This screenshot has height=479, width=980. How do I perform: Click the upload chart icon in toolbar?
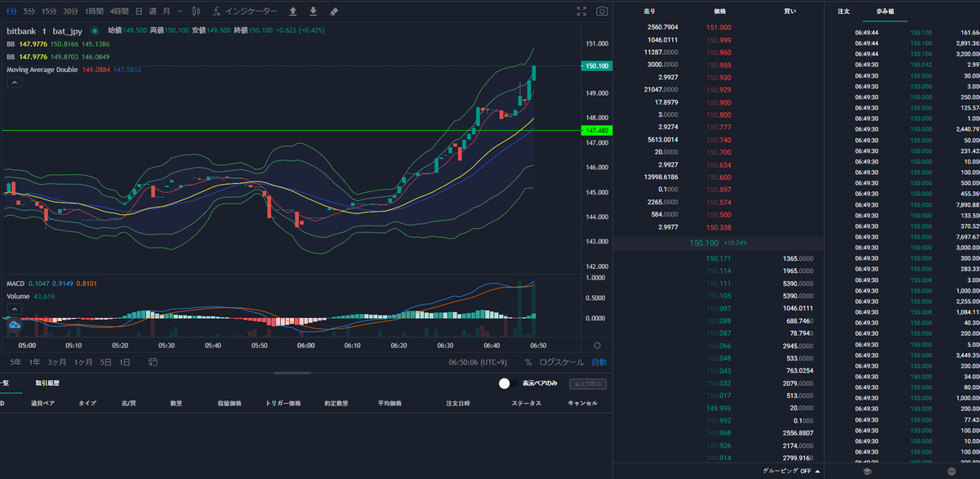click(293, 11)
